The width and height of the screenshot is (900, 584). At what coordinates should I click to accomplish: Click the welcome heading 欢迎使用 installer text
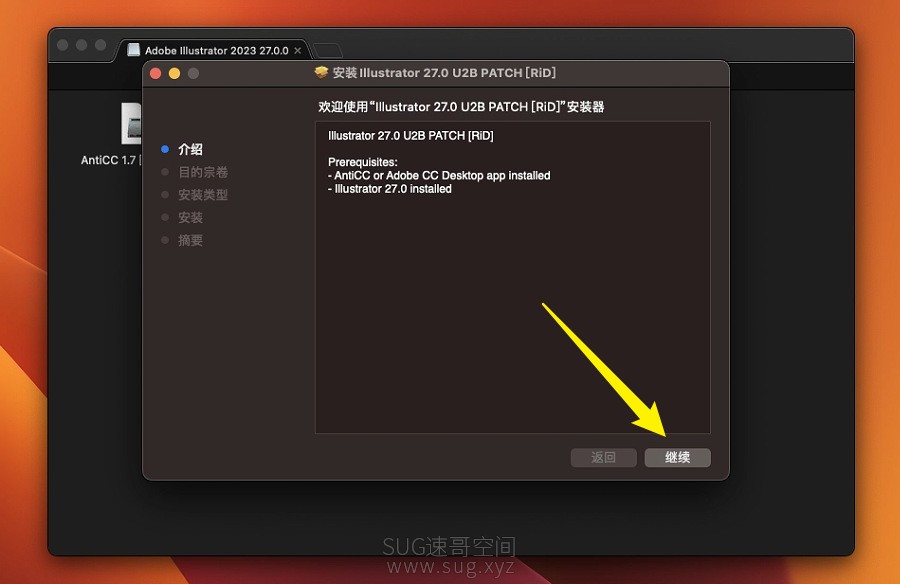coord(461,107)
